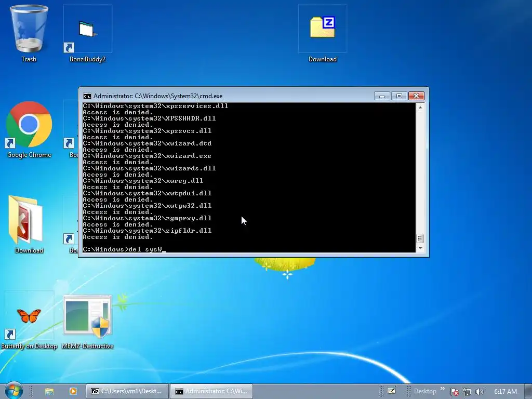This screenshot has width=532, height=399.
Task: Select the Download zip folder at top
Action: (x=322, y=33)
